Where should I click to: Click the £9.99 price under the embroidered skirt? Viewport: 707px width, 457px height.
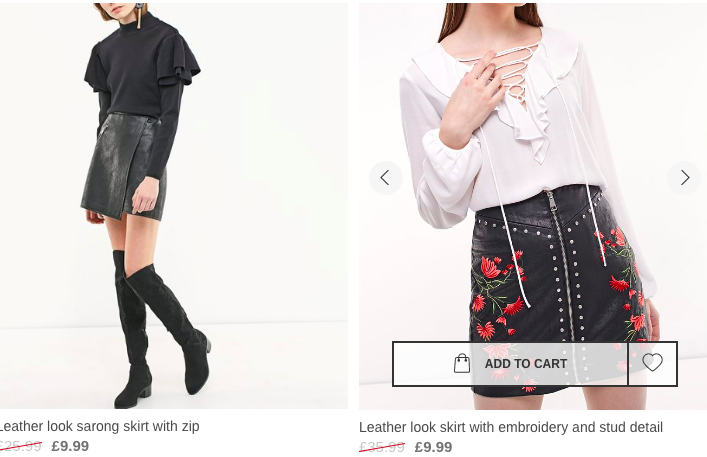coord(433,447)
